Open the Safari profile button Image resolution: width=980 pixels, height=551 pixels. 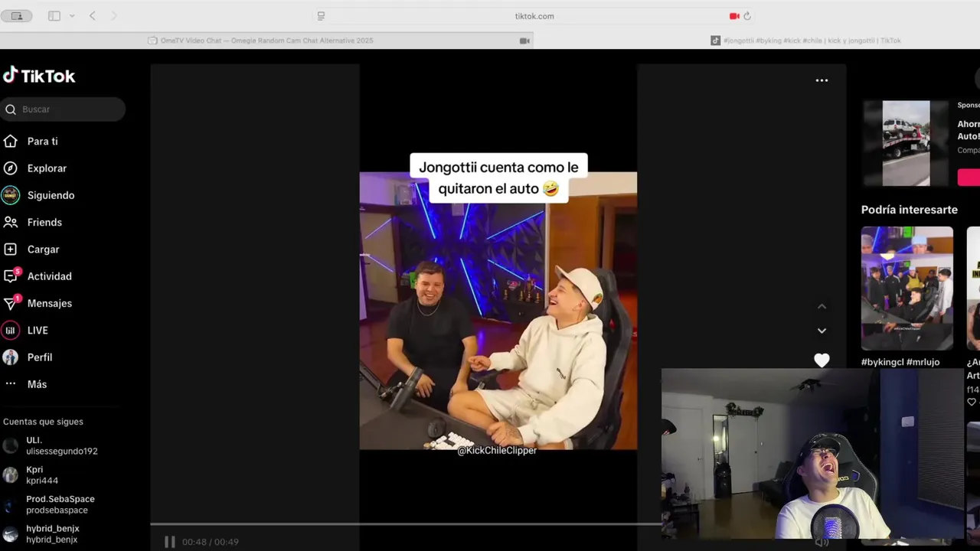pos(17,16)
